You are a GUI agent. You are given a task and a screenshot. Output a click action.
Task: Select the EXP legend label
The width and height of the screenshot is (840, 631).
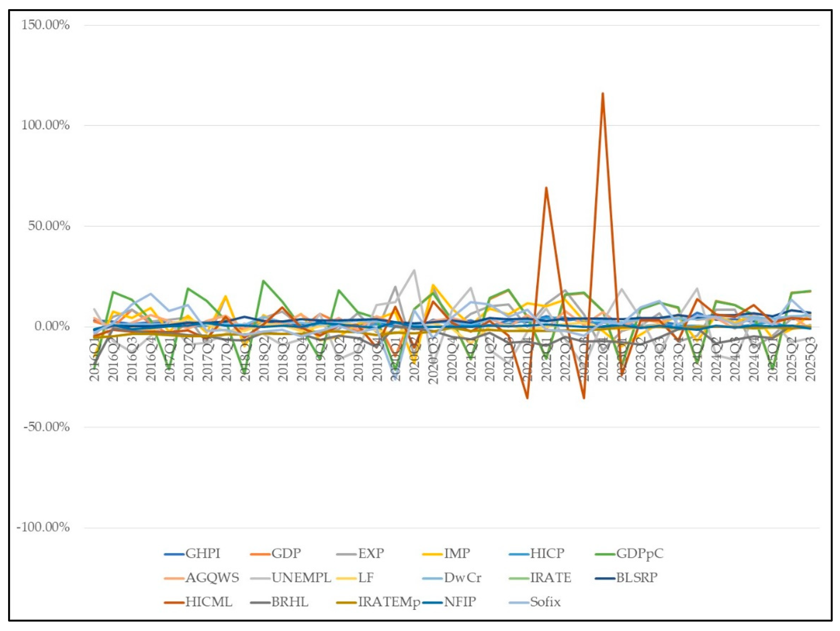click(x=371, y=553)
